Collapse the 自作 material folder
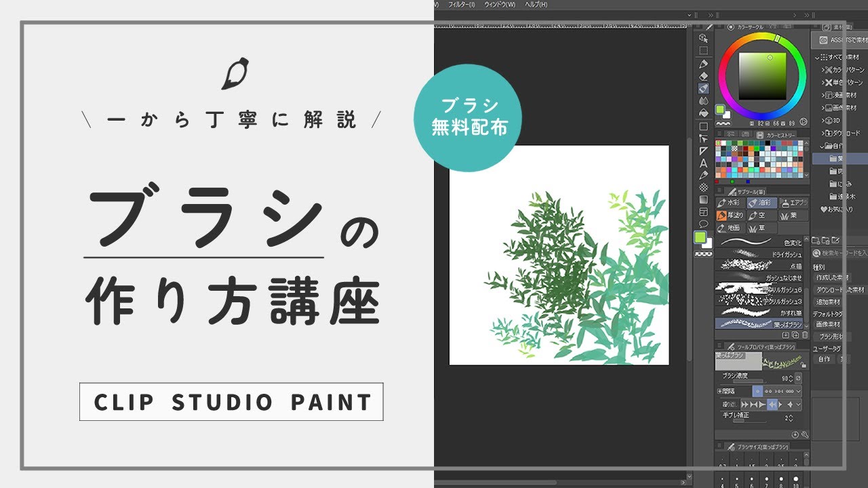Image resolution: width=868 pixels, height=488 pixels. (x=821, y=146)
